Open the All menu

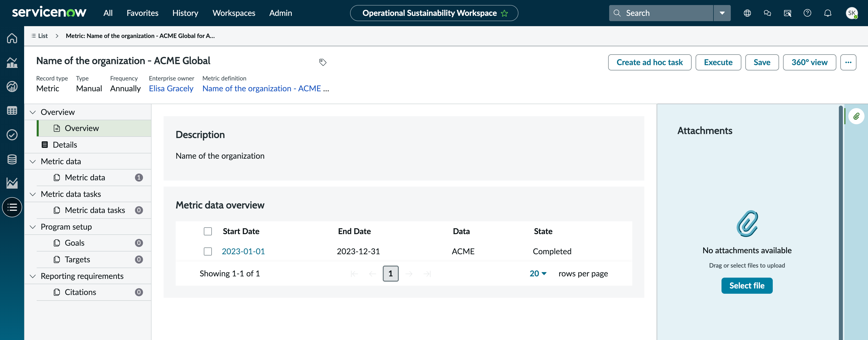point(108,13)
